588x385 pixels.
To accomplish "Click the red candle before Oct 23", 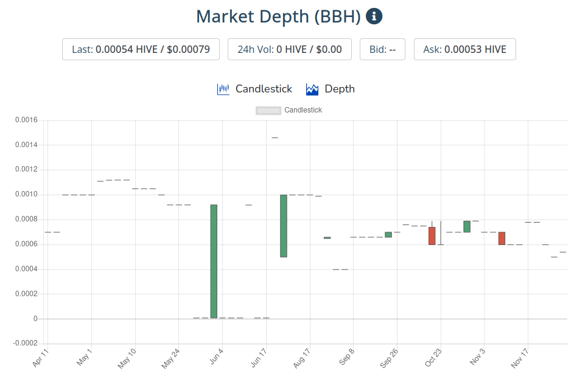I will (x=432, y=236).
